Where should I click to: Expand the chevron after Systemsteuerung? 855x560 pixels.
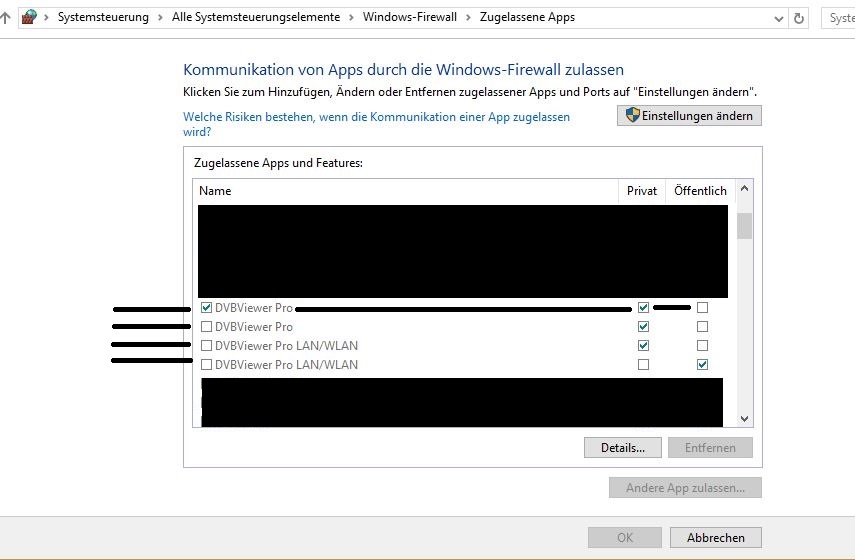[x=160, y=17]
